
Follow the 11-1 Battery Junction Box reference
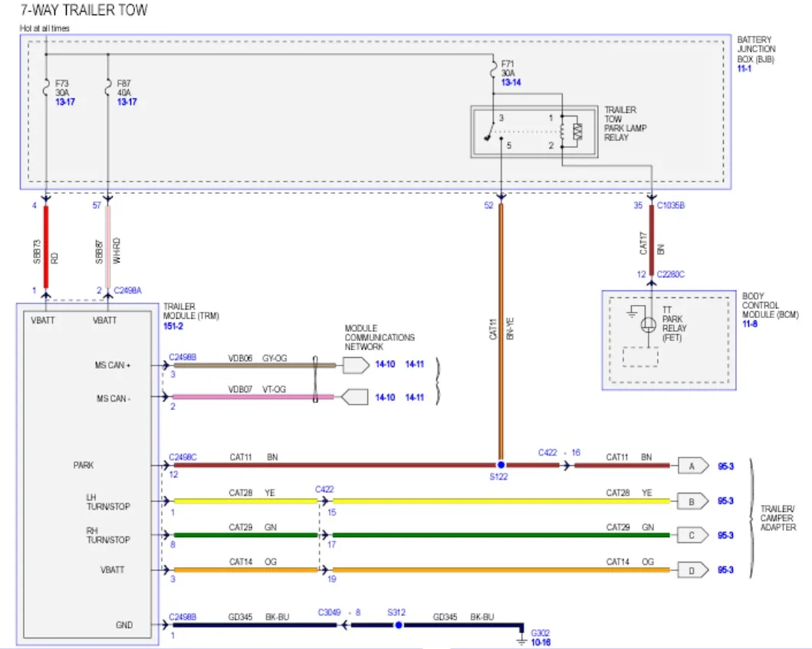pyautogui.click(x=745, y=69)
